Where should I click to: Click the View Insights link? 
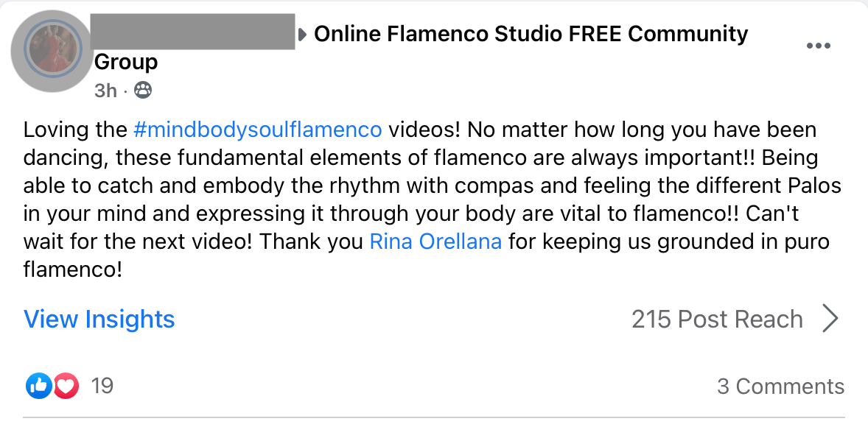click(99, 319)
